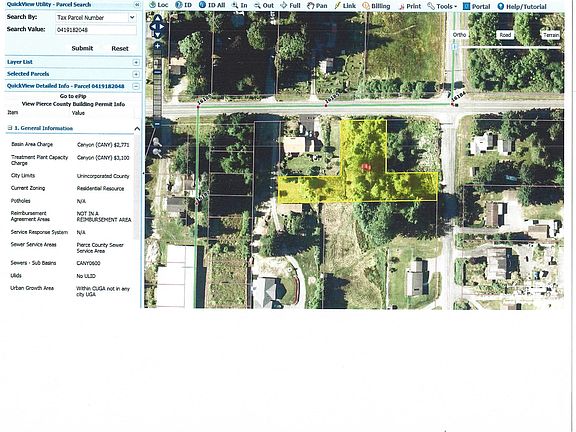Expand the Layer List section

point(136,62)
